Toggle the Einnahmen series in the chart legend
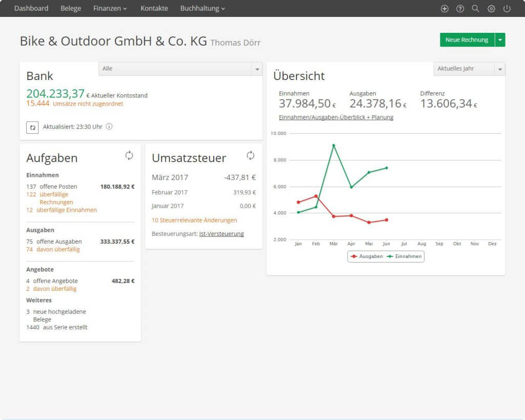This screenshot has width=525, height=420. 404,256
